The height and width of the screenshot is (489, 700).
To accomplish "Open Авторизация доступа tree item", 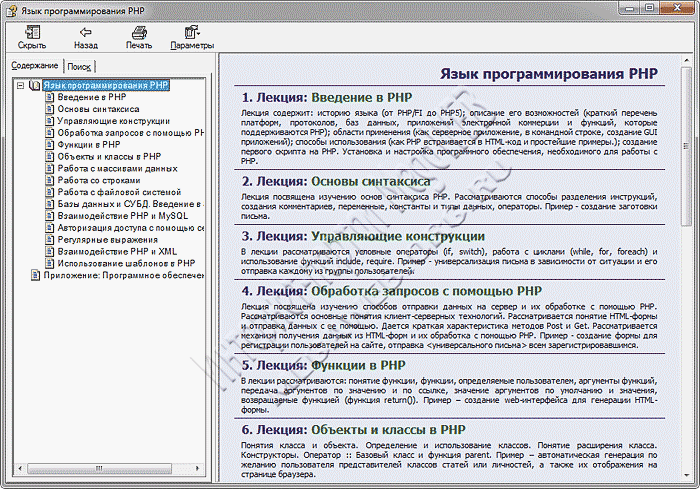I will 130,228.
